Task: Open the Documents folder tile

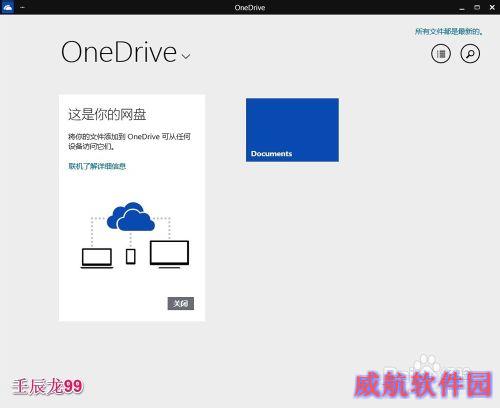Action: click(x=292, y=130)
